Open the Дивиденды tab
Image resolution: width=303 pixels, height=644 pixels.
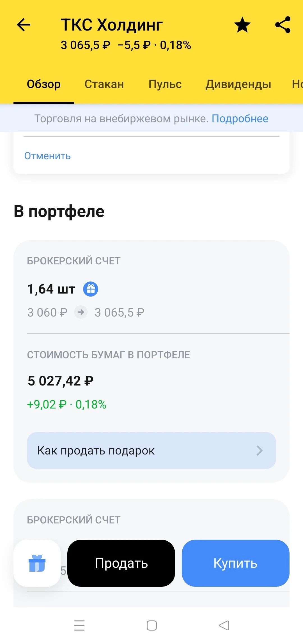point(238,84)
